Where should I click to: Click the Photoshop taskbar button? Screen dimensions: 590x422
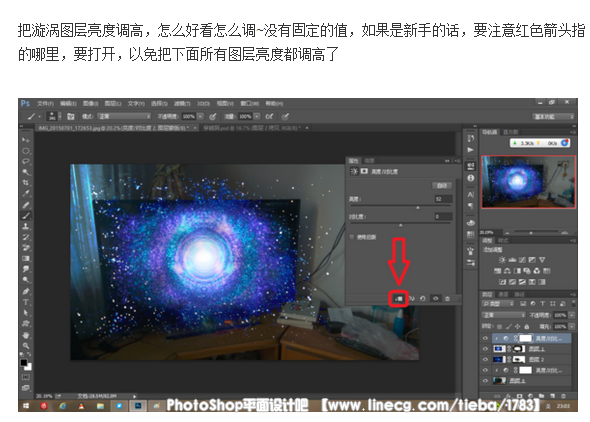(138, 406)
